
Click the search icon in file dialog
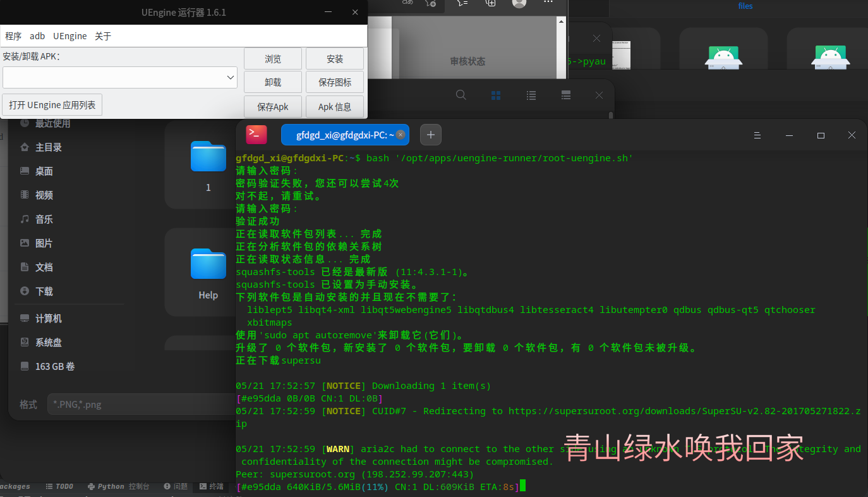click(x=461, y=95)
